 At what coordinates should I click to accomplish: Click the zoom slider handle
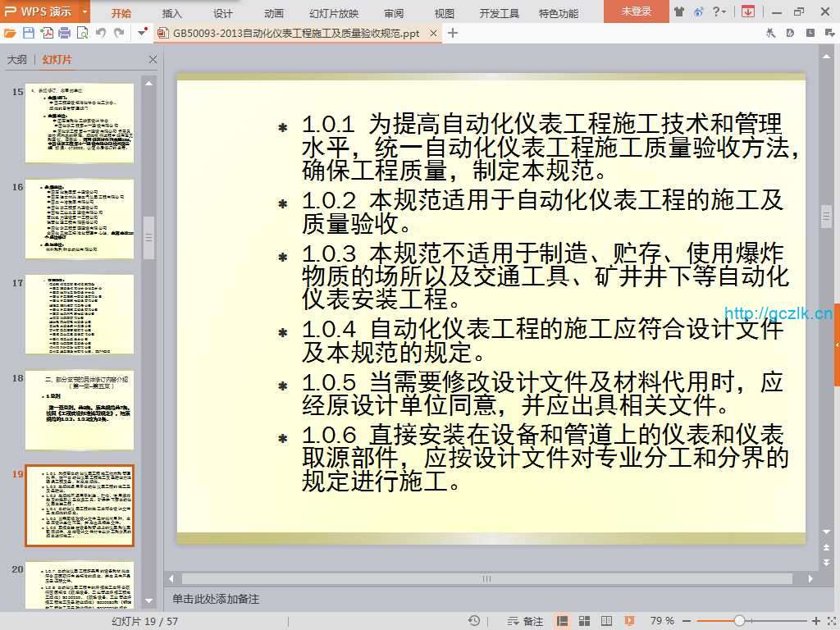[739, 621]
